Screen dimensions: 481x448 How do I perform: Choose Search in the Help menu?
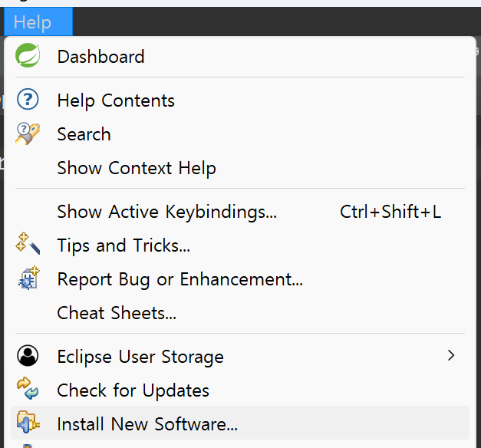(84, 135)
